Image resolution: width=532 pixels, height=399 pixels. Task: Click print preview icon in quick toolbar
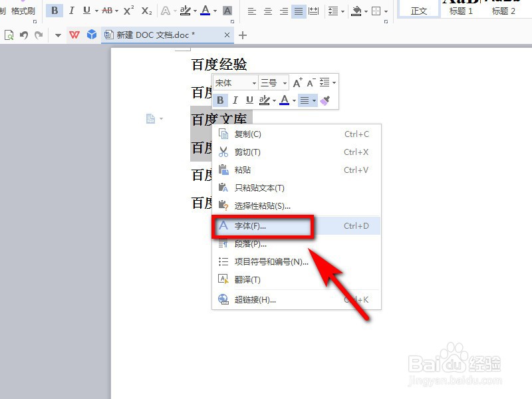click(x=9, y=35)
